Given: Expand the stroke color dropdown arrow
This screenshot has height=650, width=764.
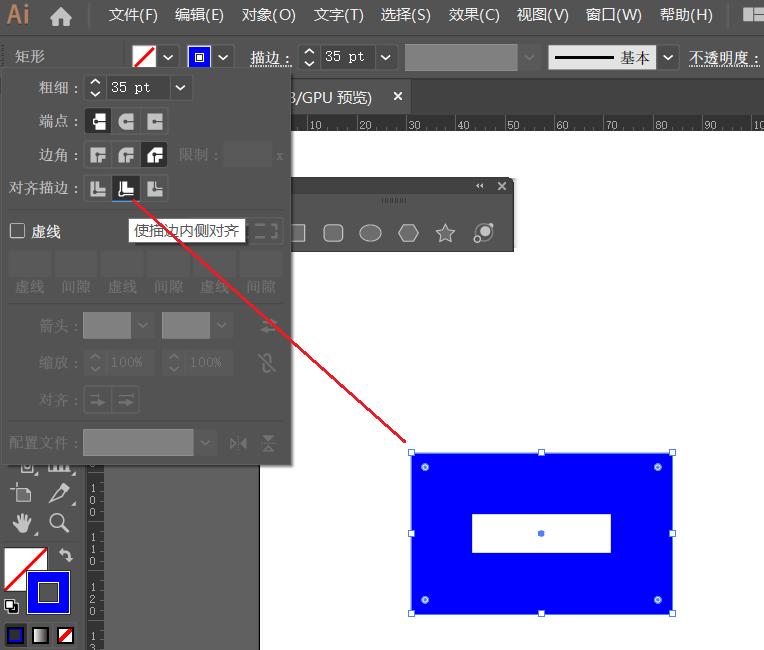Looking at the screenshot, I should (x=223, y=57).
